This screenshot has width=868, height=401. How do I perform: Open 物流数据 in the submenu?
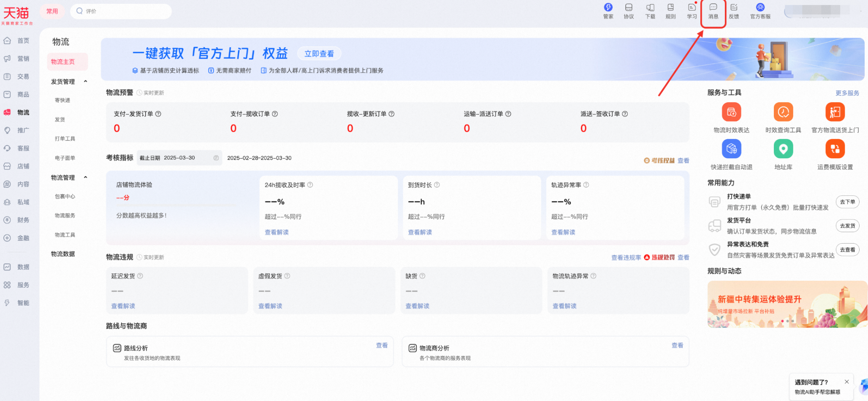click(63, 254)
